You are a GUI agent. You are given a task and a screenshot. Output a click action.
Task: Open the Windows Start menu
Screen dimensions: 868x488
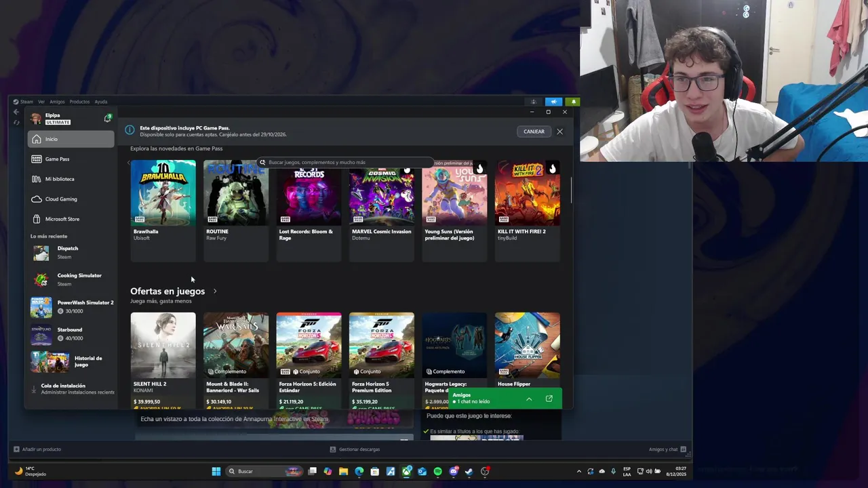tap(216, 471)
